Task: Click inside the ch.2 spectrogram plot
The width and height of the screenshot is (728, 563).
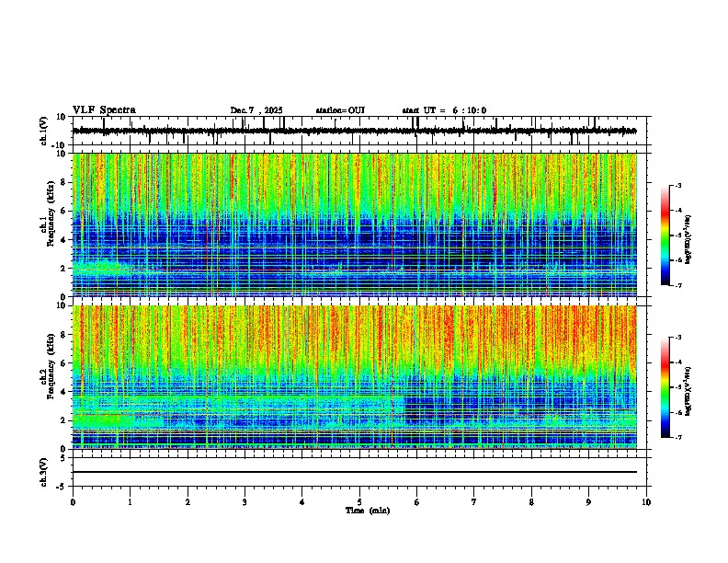Action: (x=355, y=377)
